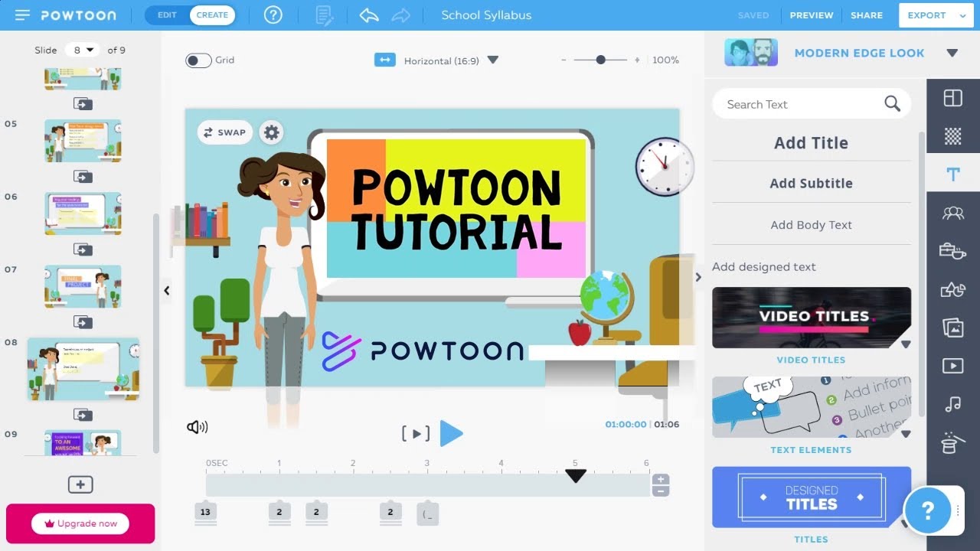
Task: Click zoom out minus beside slider
Action: tap(563, 60)
